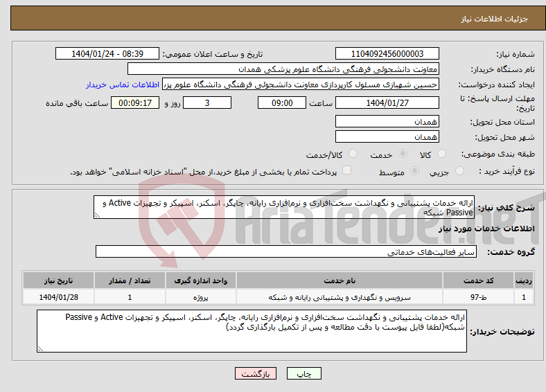Click the ردیف column header

click(524, 280)
